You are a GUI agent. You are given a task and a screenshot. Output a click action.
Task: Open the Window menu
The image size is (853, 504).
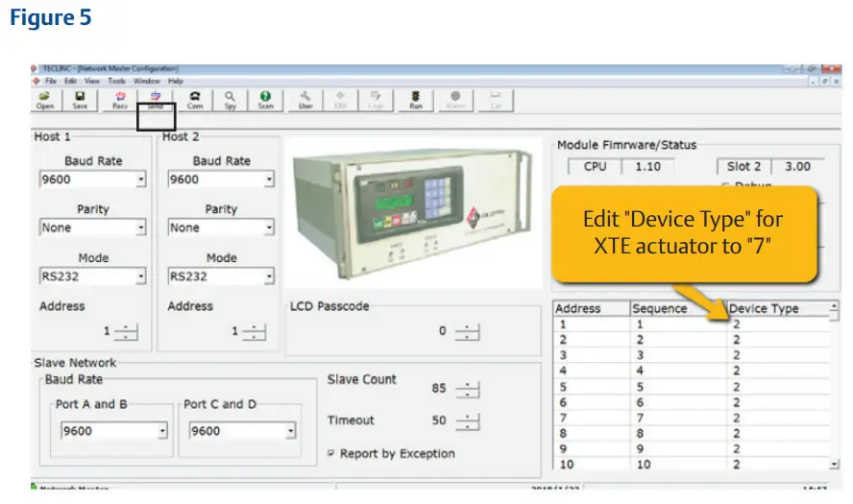(147, 81)
